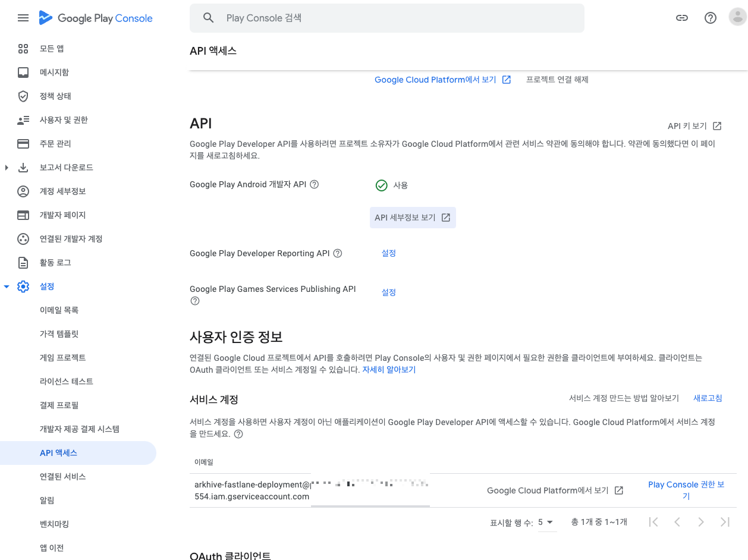This screenshot has height=560, width=748.
Task: Open the 자세히 알아보기 link
Action: coord(389,370)
